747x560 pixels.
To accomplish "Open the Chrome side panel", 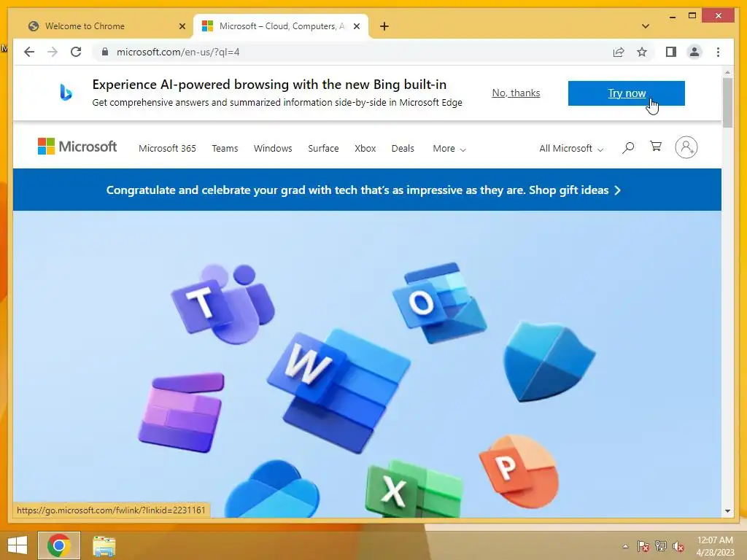I will 671,52.
